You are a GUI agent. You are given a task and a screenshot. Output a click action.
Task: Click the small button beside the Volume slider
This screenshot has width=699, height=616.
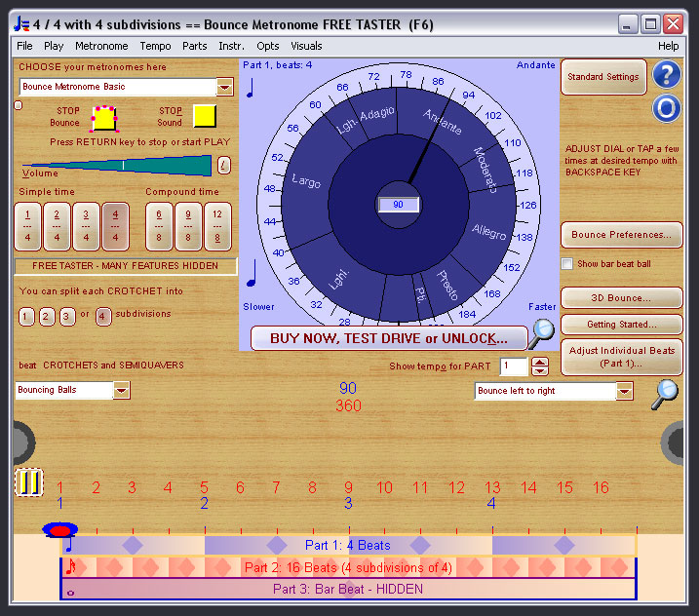click(x=224, y=166)
